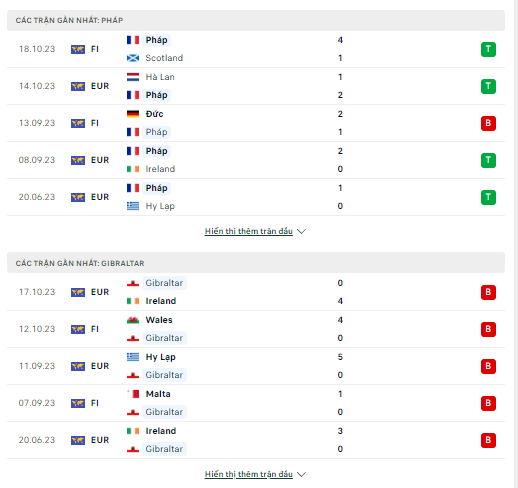Open the Scotland team link

point(164,58)
